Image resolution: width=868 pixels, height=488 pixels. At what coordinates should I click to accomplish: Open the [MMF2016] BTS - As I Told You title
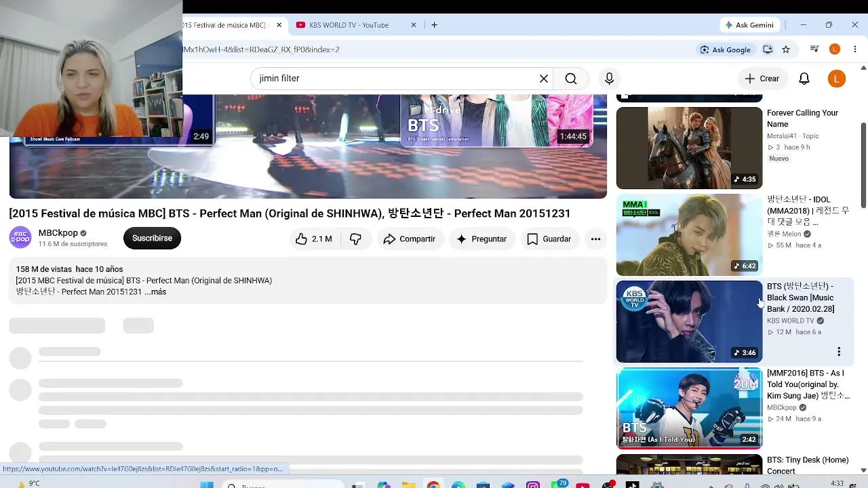808,384
